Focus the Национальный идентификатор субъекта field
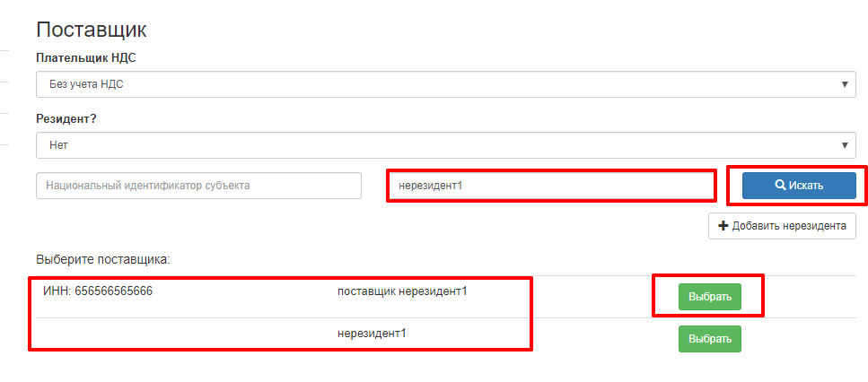Image resolution: width=868 pixels, height=382 pixels. pyautogui.click(x=198, y=186)
